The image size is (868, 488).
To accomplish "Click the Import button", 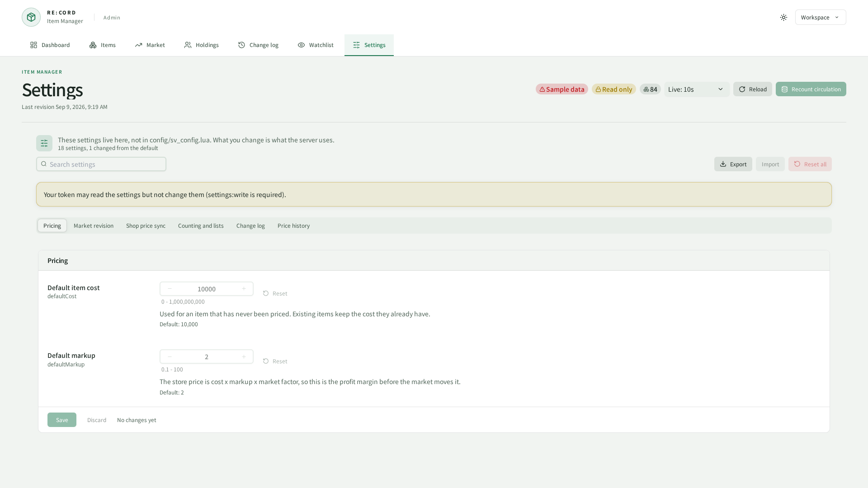I will [x=770, y=164].
